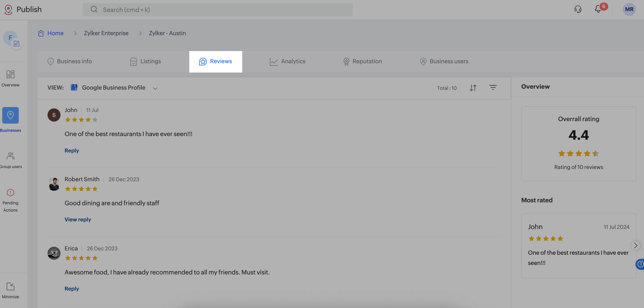The width and height of the screenshot is (644, 308).
Task: Switch to the Business info tab
Action: 70,61
